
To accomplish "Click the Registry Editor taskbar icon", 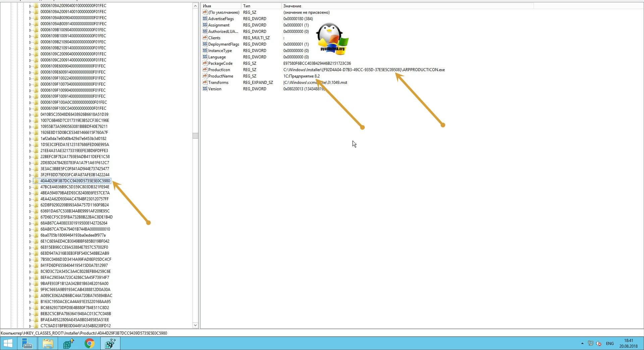I will [x=110, y=343].
